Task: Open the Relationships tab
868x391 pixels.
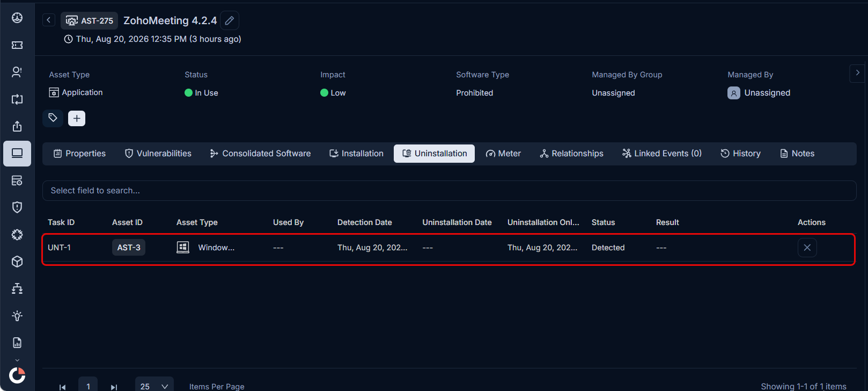Action: coord(572,154)
